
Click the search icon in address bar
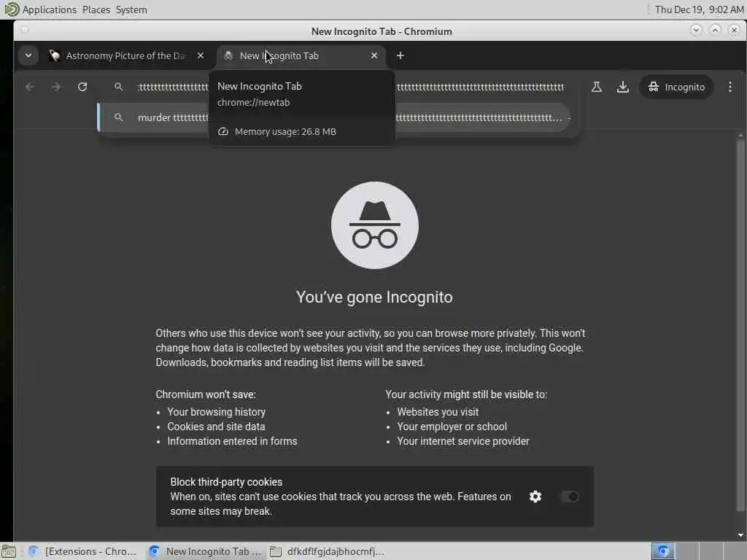(x=118, y=87)
